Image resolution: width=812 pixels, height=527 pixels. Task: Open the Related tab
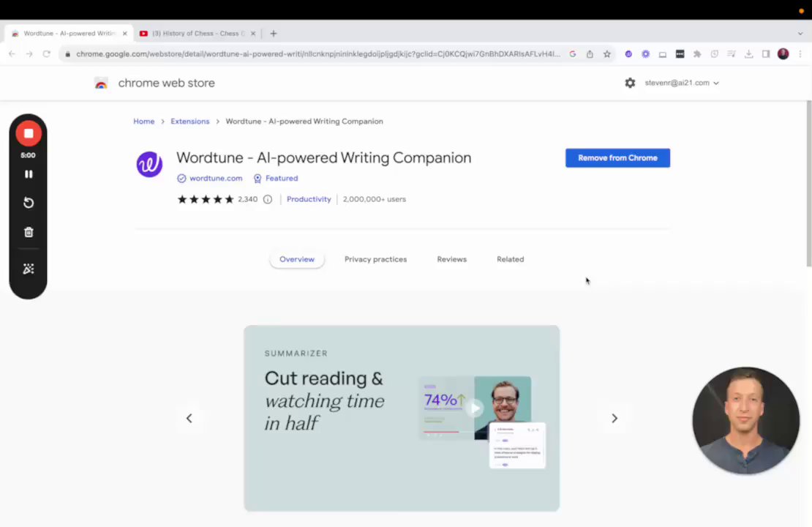[x=510, y=259]
